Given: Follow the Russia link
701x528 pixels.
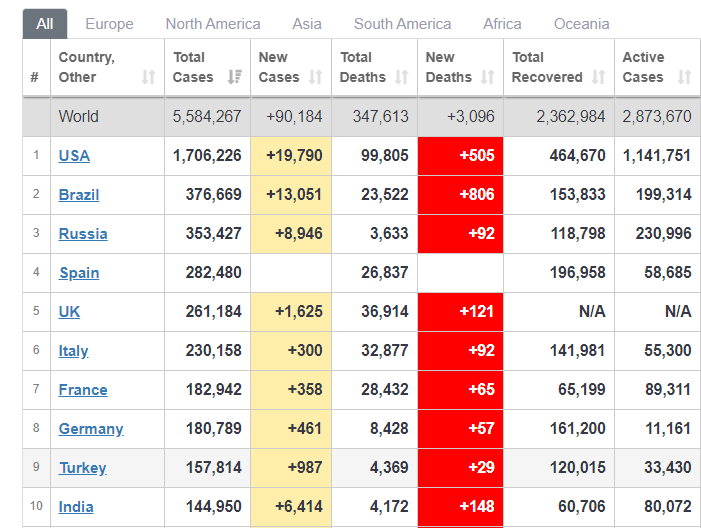Looking at the screenshot, I should tap(83, 233).
